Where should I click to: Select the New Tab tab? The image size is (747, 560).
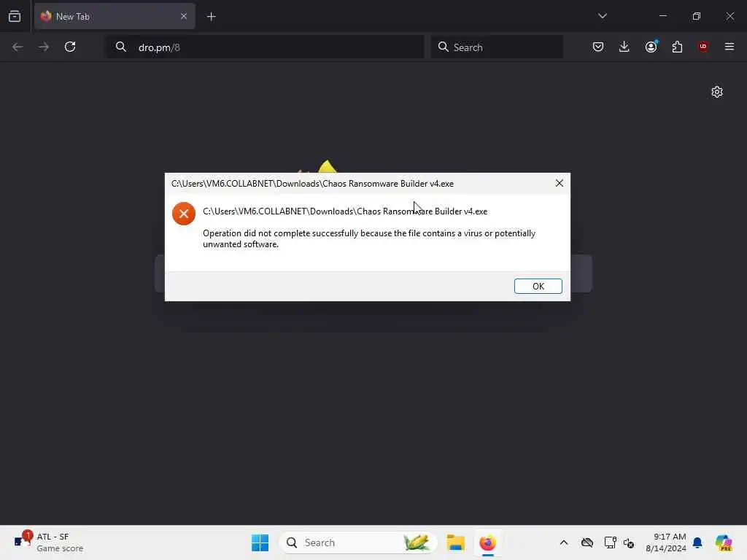click(x=115, y=16)
